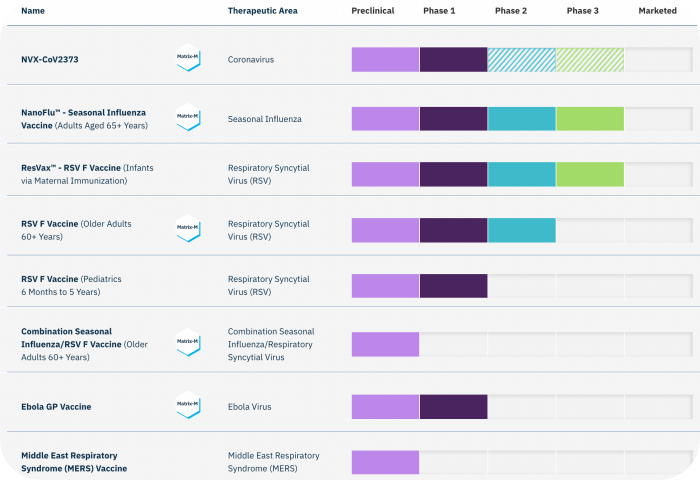Click the Coronavirus therapeutic area text
The image size is (700, 480).
251,59
